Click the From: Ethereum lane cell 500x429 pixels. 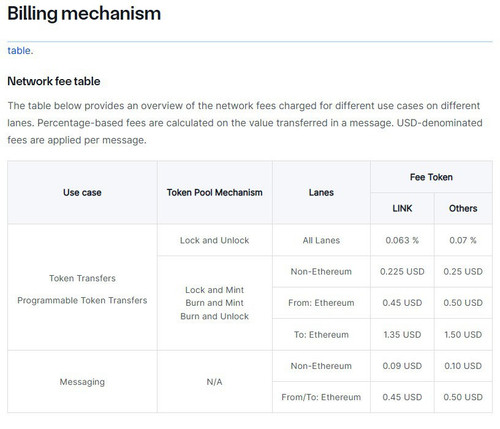(x=321, y=303)
